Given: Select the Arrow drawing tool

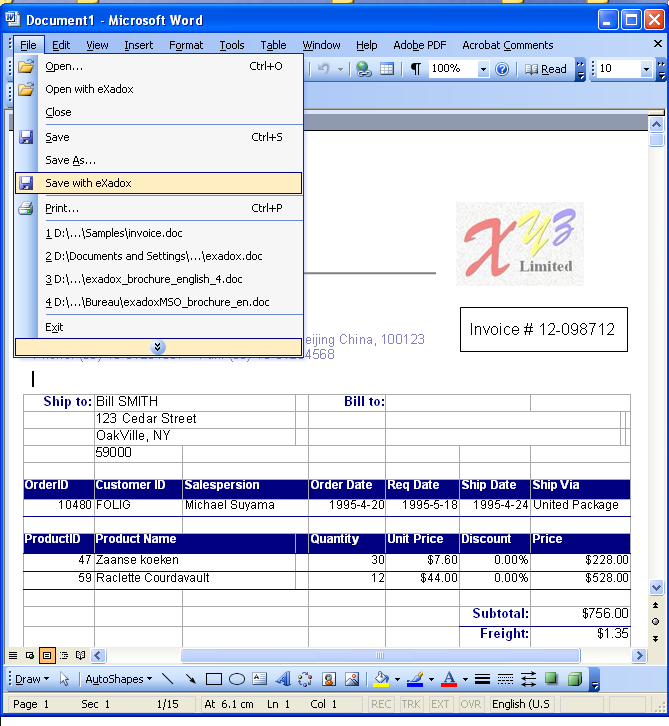Looking at the screenshot, I should (x=190, y=679).
